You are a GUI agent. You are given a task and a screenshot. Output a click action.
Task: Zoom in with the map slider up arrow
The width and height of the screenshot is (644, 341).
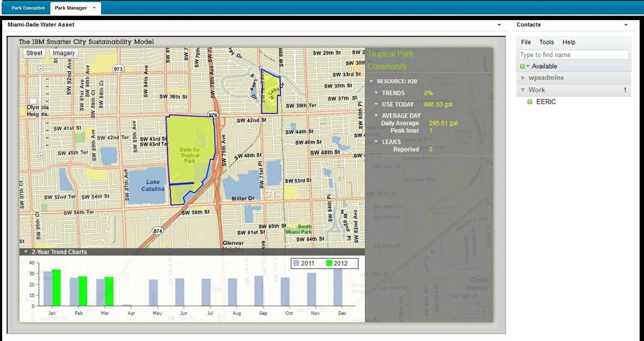point(40,69)
